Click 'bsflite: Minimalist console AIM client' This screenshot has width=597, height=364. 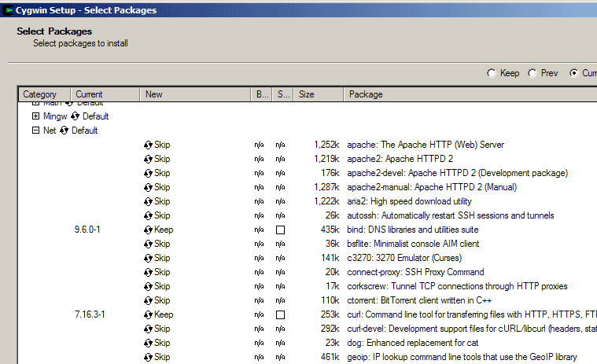tap(413, 244)
